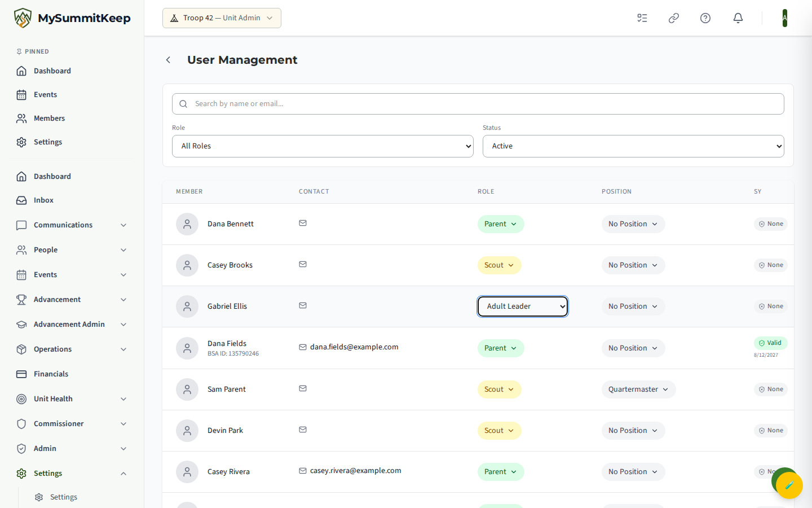Viewport: 812px width, 508px height.
Task: Open Devin Park's Scout role dropdown
Action: tap(499, 431)
